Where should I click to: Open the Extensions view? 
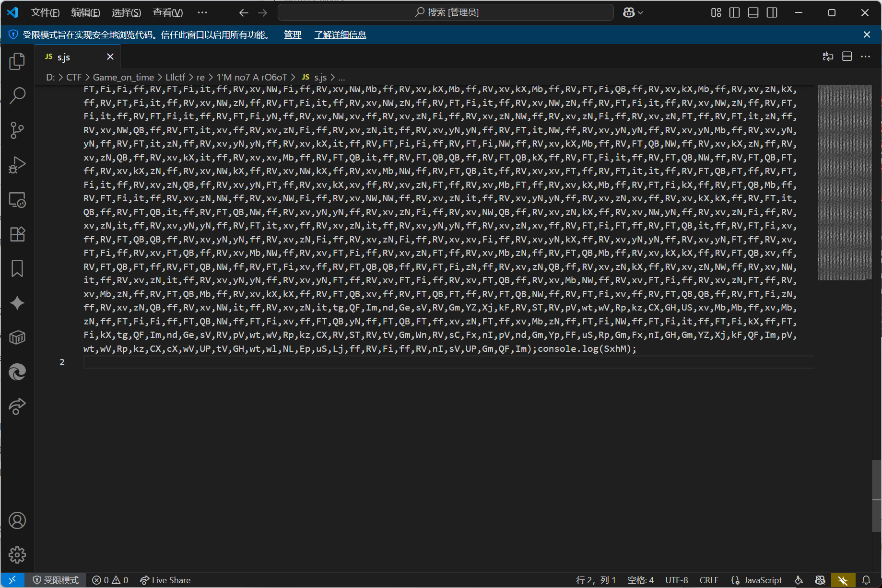tap(17, 234)
